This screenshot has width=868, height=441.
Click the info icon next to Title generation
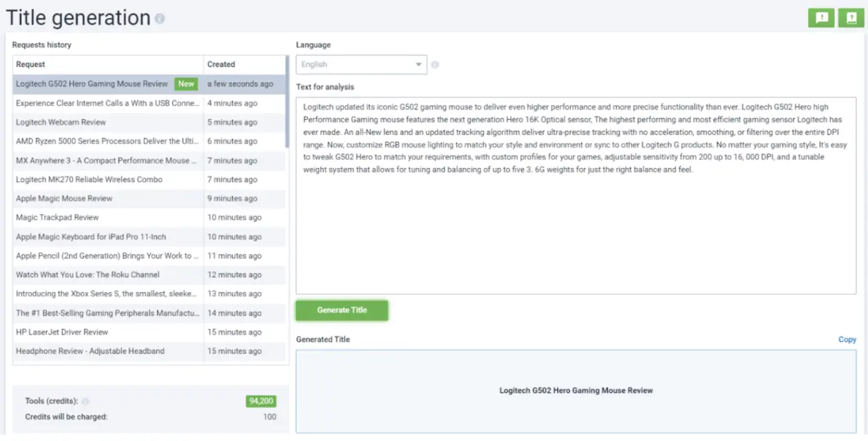pos(160,19)
